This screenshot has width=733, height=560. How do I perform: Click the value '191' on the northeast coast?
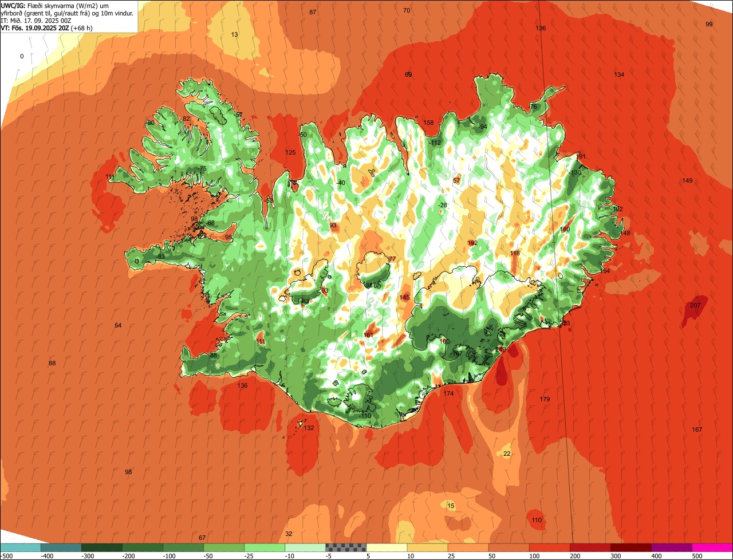point(581,156)
